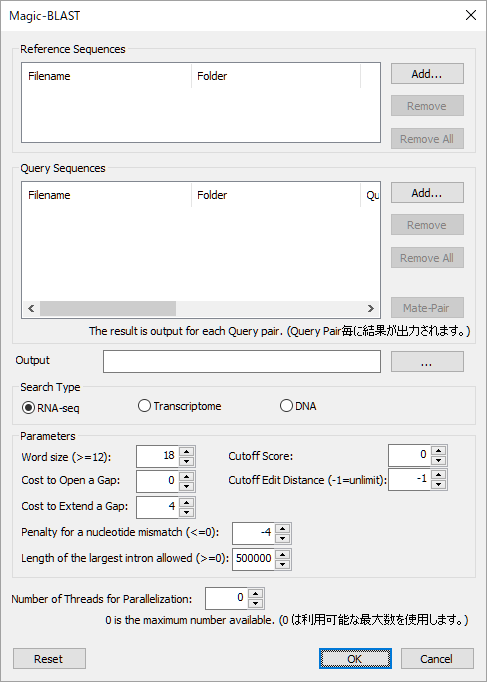The height and width of the screenshot is (682, 487).
Task: Click the Mate-Pair button
Action: point(427,308)
